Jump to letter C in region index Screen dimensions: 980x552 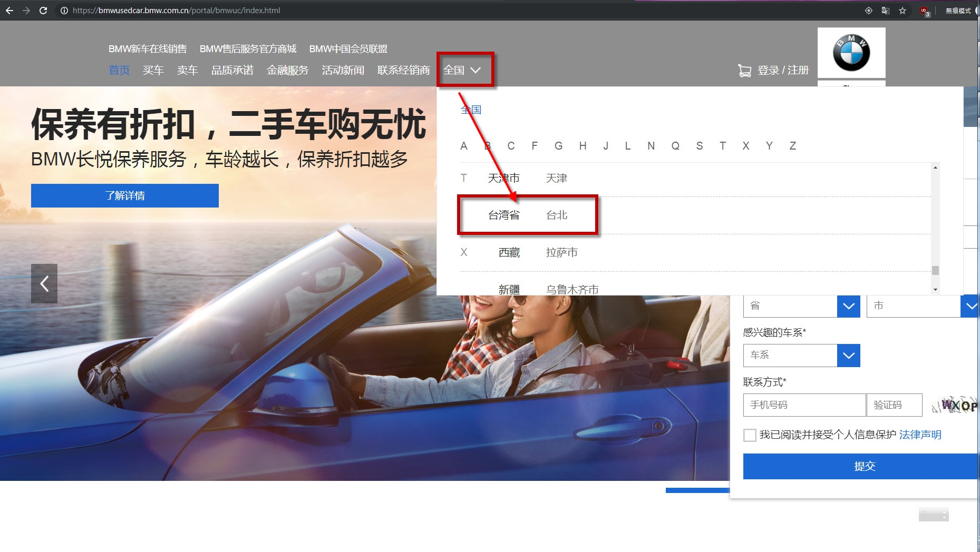point(511,146)
